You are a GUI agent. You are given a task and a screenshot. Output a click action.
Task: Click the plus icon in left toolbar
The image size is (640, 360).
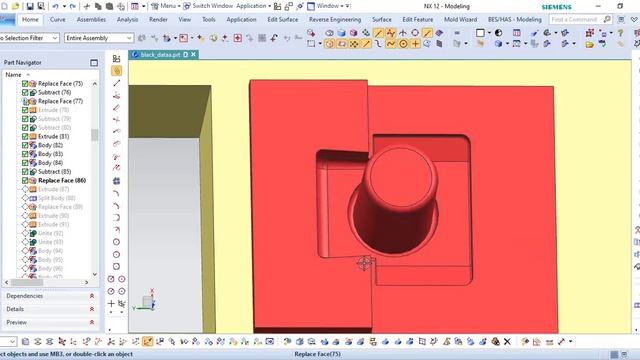tap(111, 303)
